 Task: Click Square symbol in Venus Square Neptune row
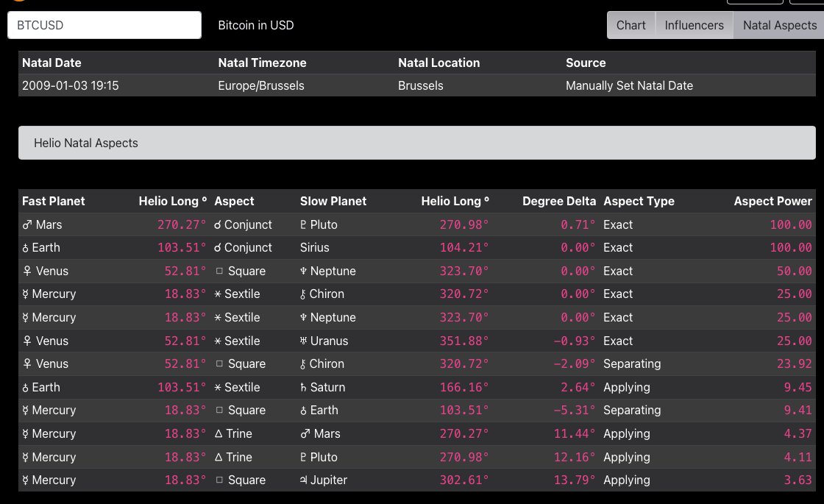[219, 271]
